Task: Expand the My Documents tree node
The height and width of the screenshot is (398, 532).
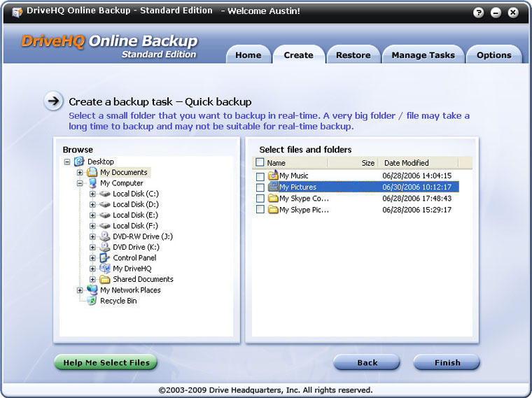Action: point(80,173)
